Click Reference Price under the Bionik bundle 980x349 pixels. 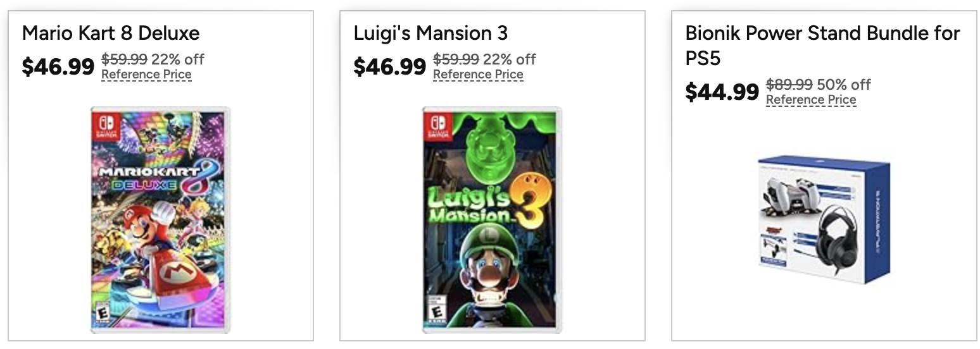(x=811, y=100)
